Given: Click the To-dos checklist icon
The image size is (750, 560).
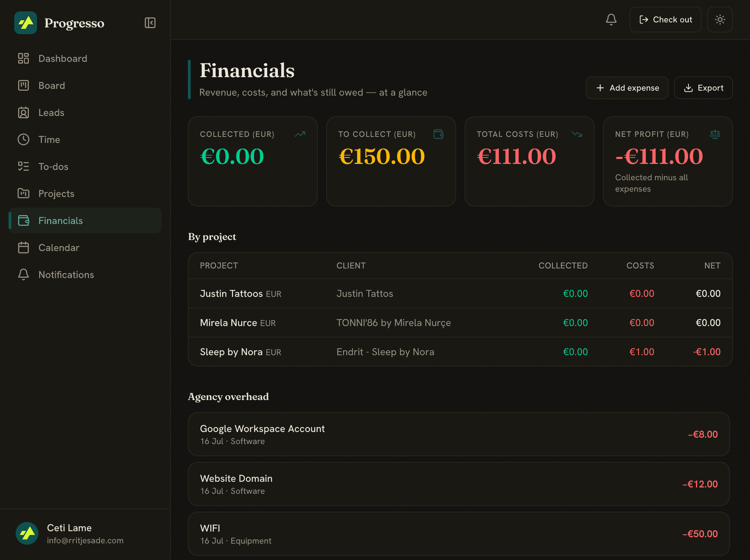Looking at the screenshot, I should click(23, 166).
